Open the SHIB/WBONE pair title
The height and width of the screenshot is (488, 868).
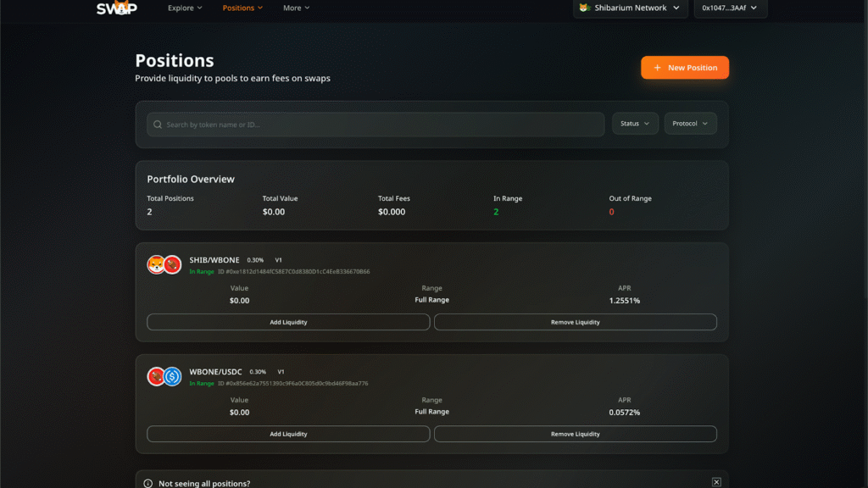214,260
